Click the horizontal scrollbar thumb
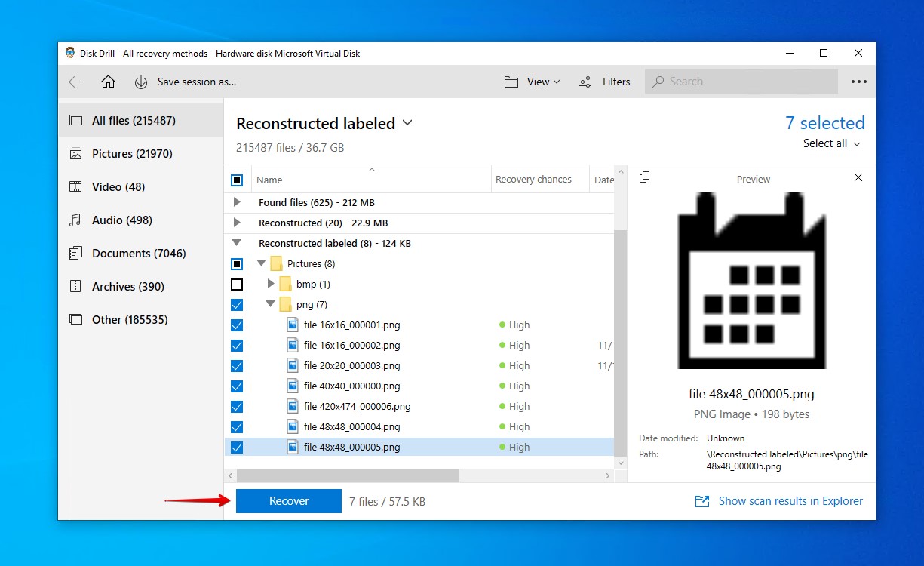The height and width of the screenshot is (566, 924). pos(348,476)
